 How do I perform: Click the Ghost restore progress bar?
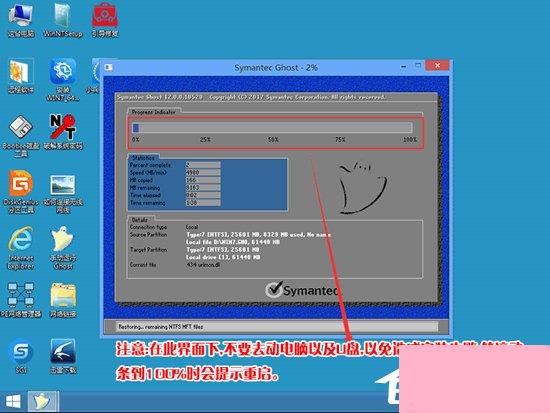click(x=272, y=128)
